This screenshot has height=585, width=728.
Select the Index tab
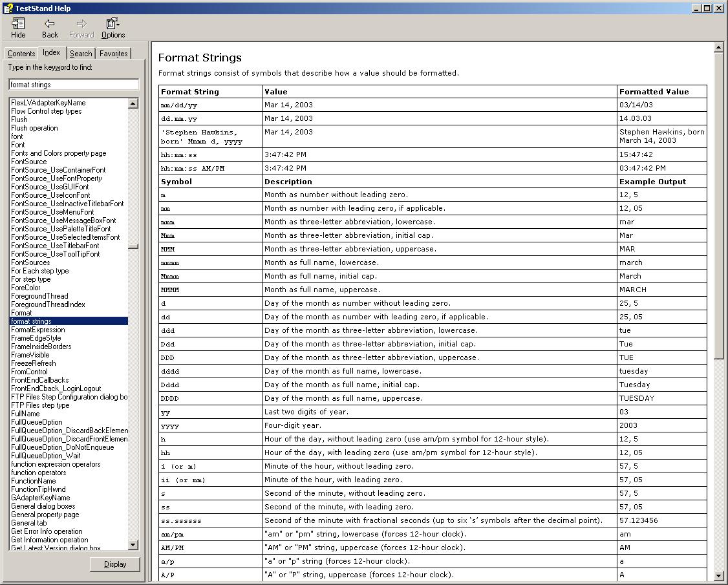[x=52, y=52]
